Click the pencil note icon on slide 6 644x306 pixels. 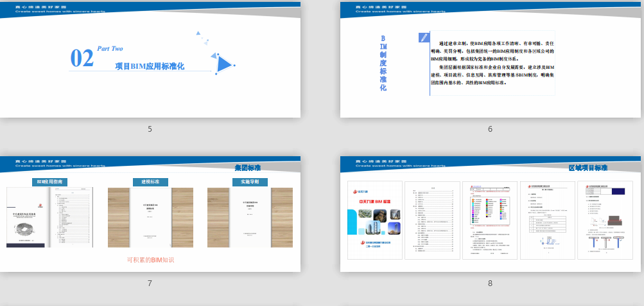pyautogui.click(x=424, y=37)
